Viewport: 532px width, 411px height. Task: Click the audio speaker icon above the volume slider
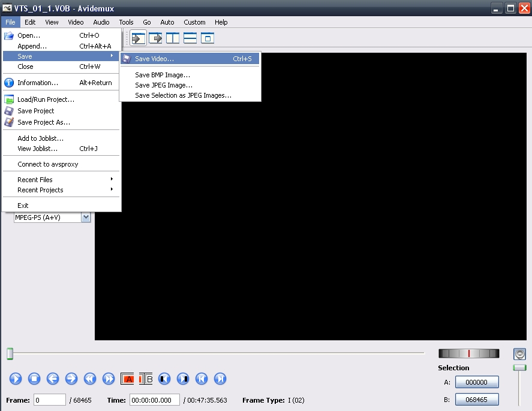519,354
